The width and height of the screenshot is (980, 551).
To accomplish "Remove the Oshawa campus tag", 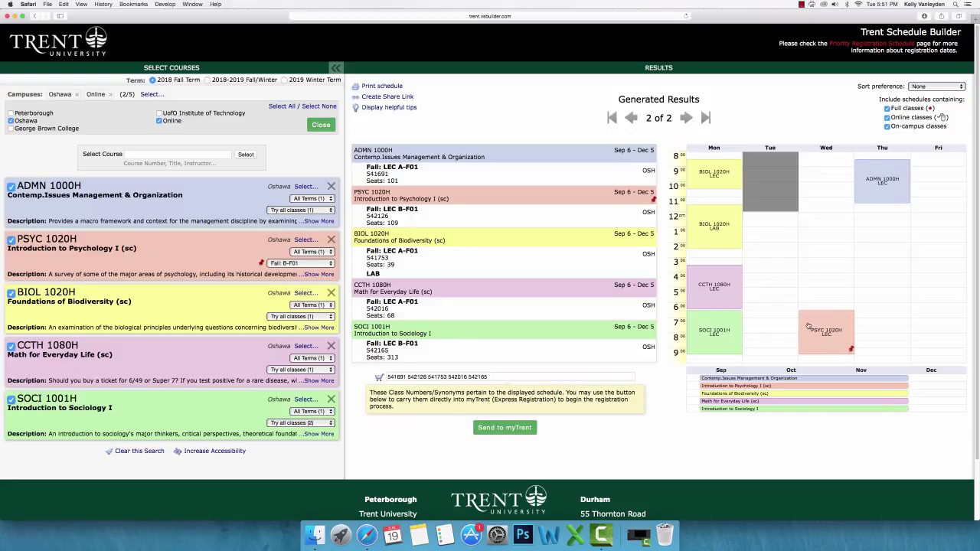I will coord(78,95).
